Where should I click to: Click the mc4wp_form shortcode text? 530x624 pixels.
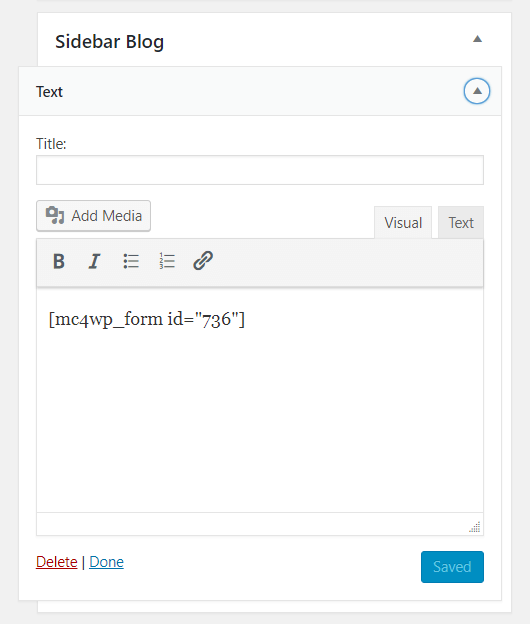tap(146, 319)
